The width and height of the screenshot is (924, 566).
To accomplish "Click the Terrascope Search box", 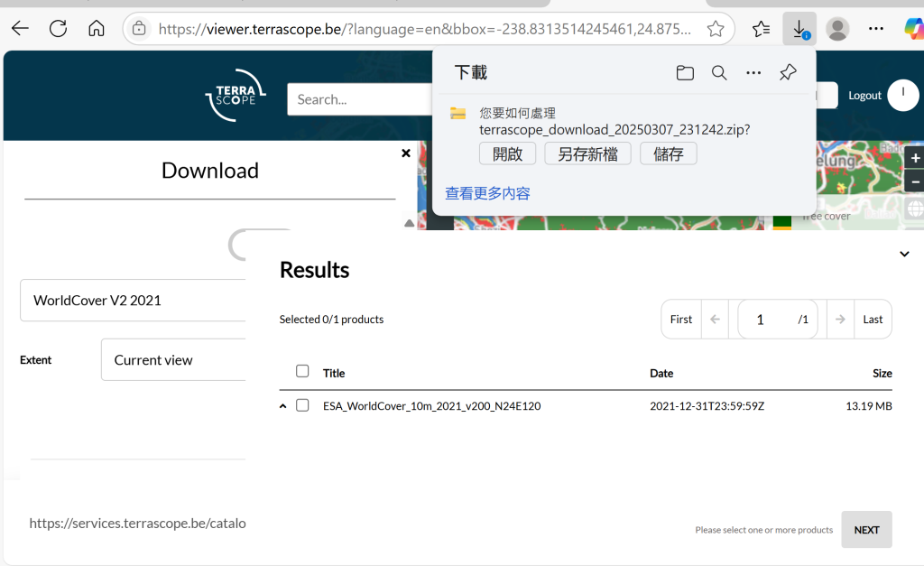I will 359,99.
